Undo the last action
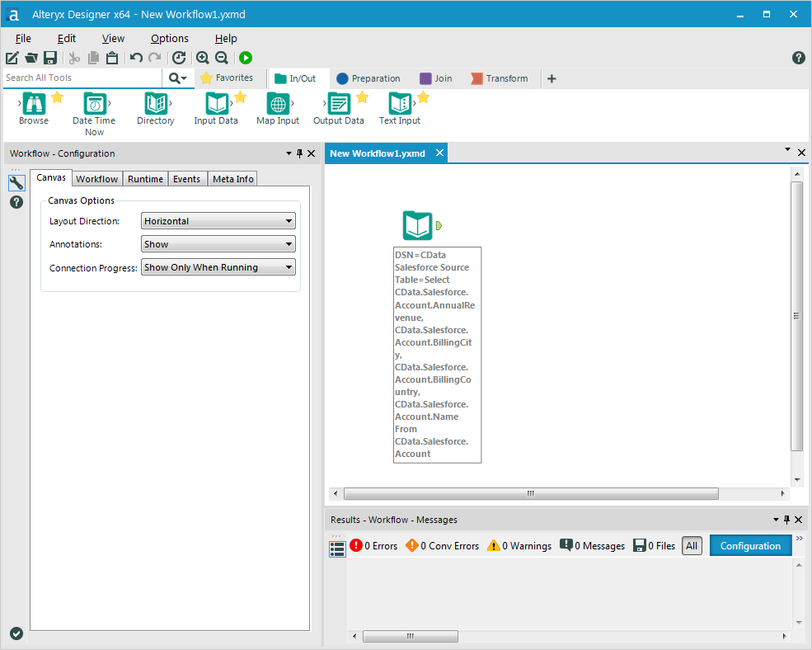 pos(136,58)
